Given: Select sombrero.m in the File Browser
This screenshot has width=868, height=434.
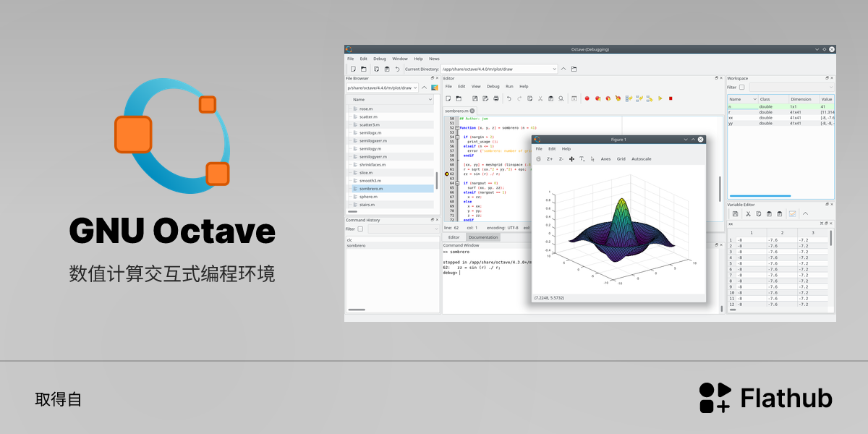Looking at the screenshot, I should [x=393, y=189].
